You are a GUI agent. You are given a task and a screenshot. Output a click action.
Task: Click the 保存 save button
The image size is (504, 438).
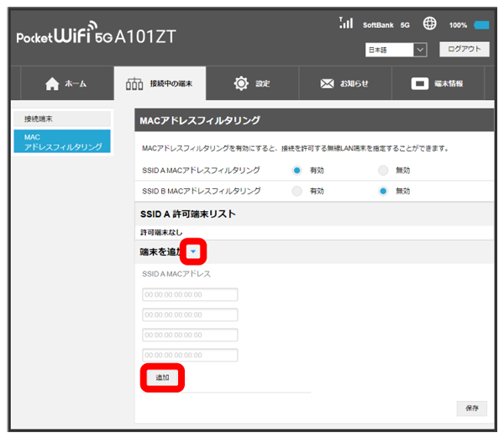tap(471, 408)
